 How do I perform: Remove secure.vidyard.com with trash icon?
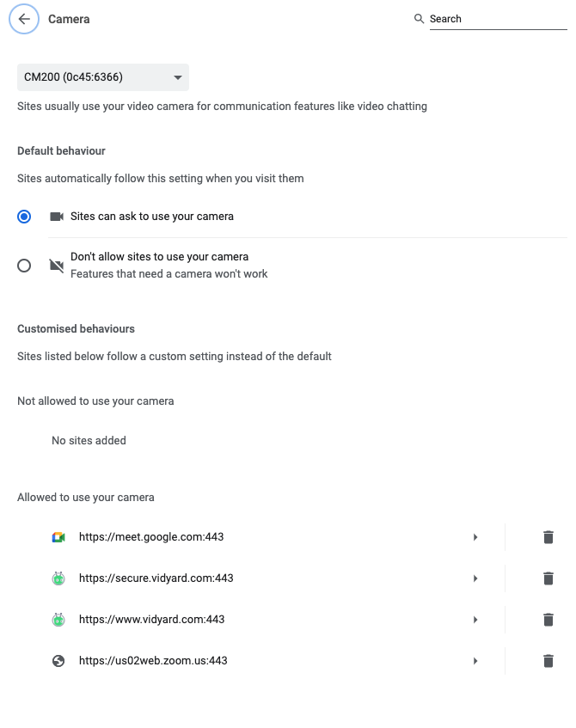548,578
